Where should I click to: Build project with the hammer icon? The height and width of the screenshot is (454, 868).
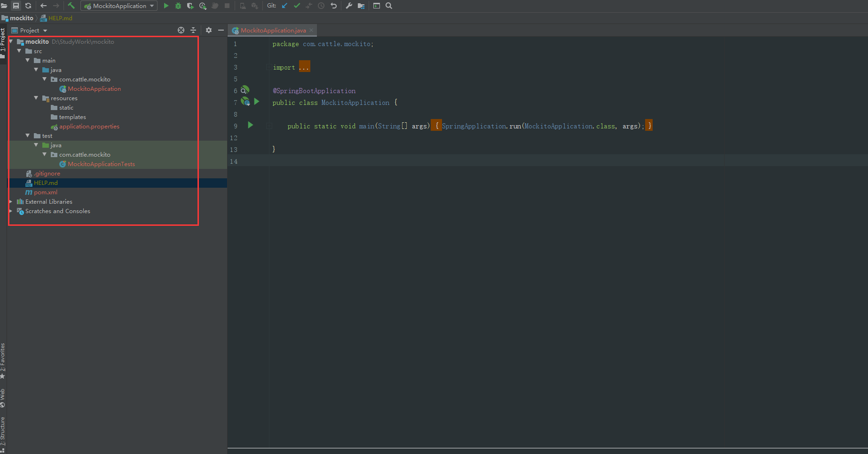click(71, 6)
